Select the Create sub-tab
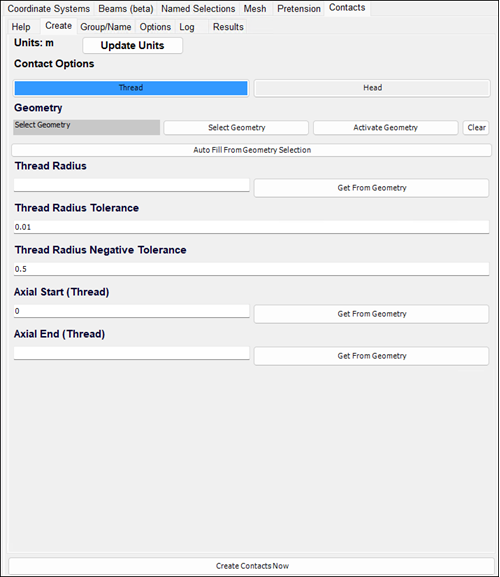This screenshot has height=577, width=500. (x=58, y=26)
